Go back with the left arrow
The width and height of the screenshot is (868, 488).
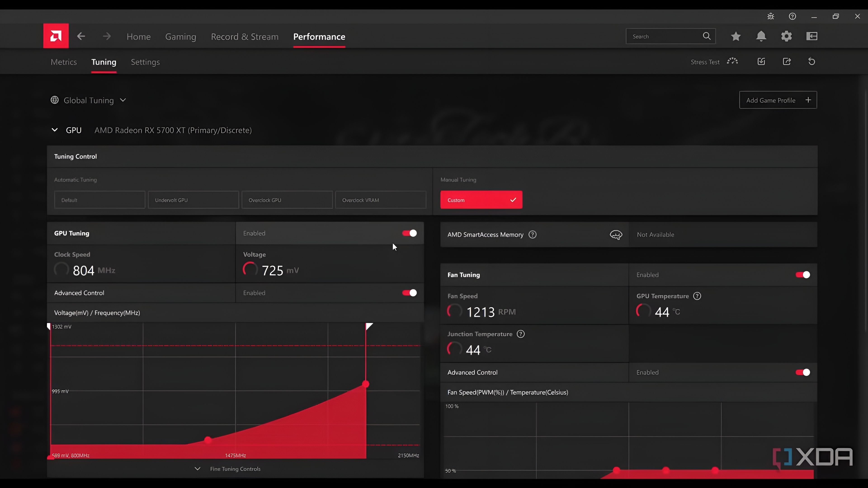81,36
